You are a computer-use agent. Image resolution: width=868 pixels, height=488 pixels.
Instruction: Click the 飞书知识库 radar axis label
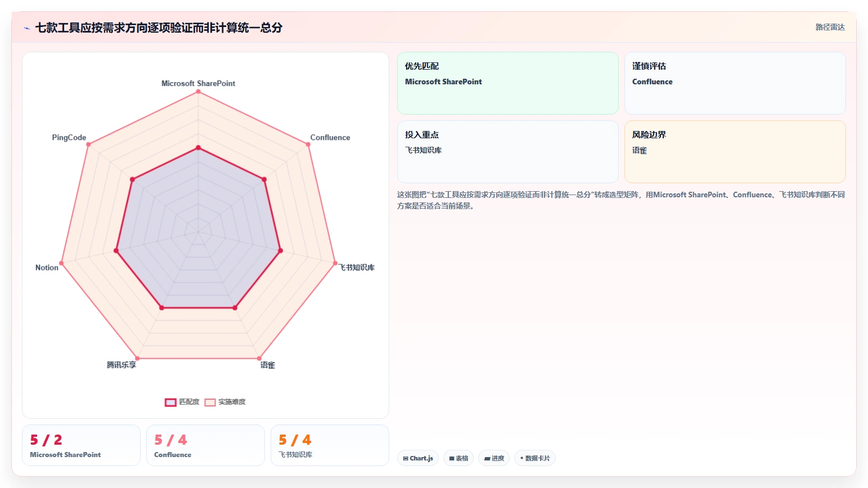pyautogui.click(x=357, y=268)
